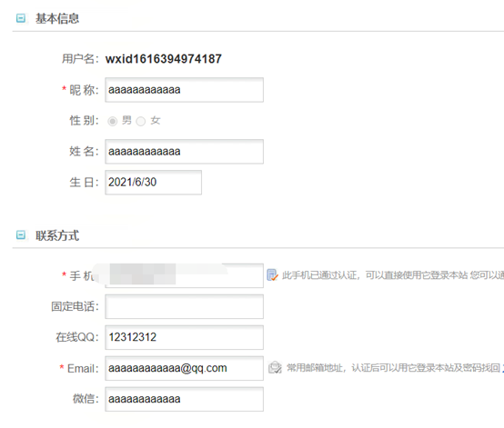Click the 微信 WeChat input field
The height and width of the screenshot is (428, 504).
[184, 399]
